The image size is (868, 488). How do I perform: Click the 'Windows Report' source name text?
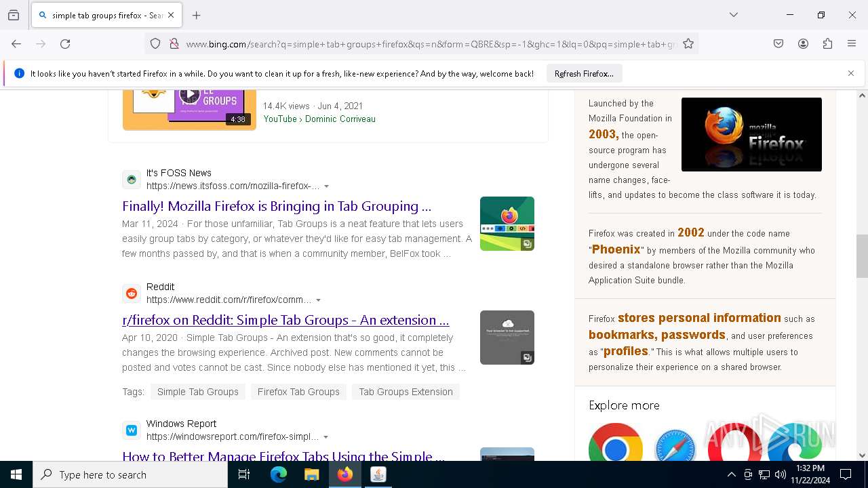[x=181, y=424]
